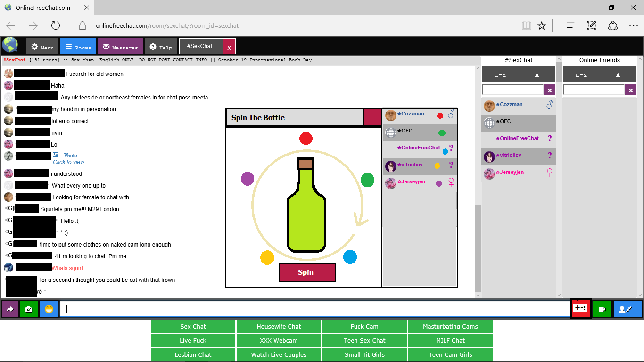Image resolution: width=644 pixels, height=362 pixels.
Task: Clear the #SexChat user search box
Action: point(550,90)
